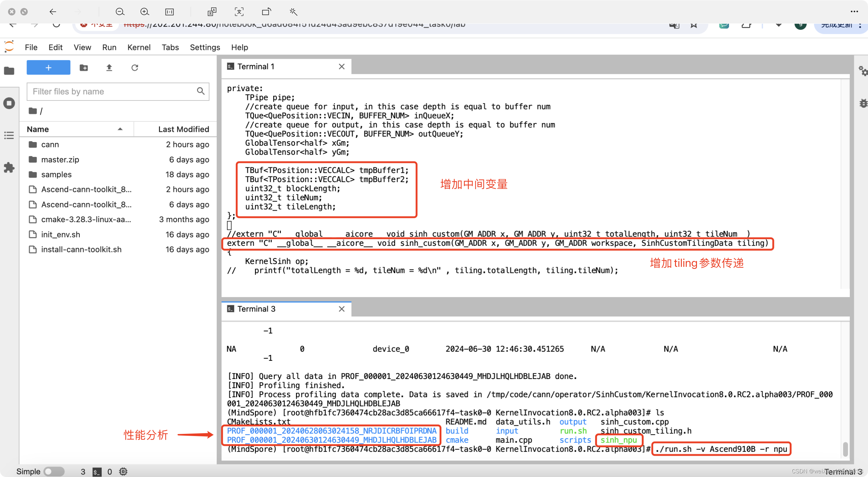
Task: Refresh the file browser list
Action: point(134,68)
